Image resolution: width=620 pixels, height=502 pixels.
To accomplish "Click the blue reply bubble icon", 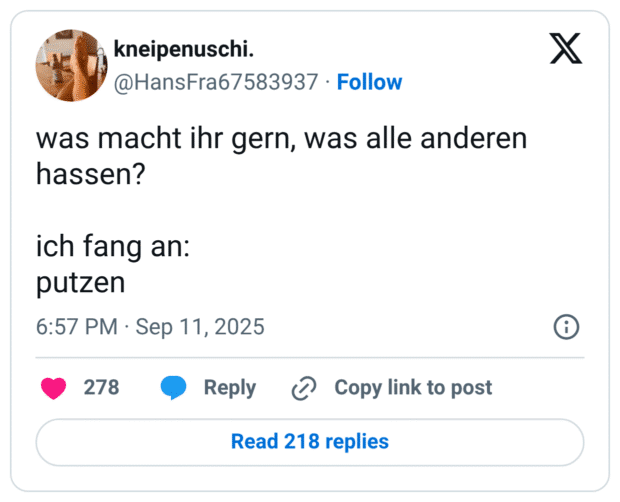I will point(174,388).
